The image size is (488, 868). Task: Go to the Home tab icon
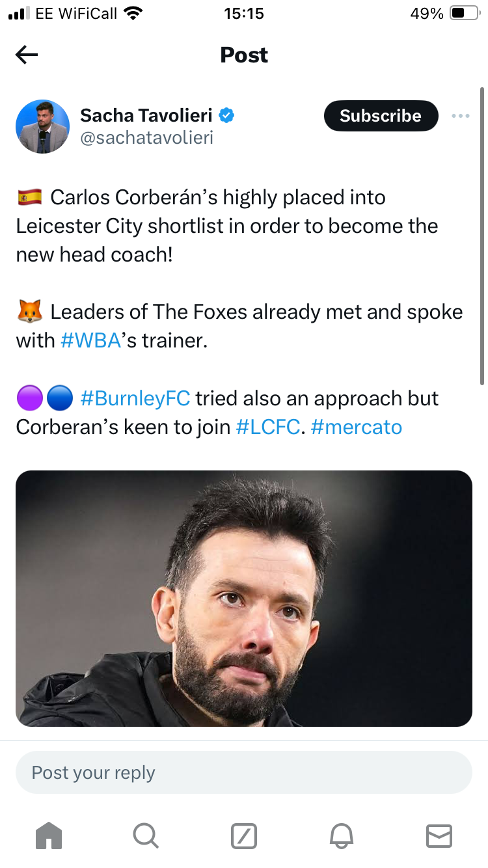point(49,835)
